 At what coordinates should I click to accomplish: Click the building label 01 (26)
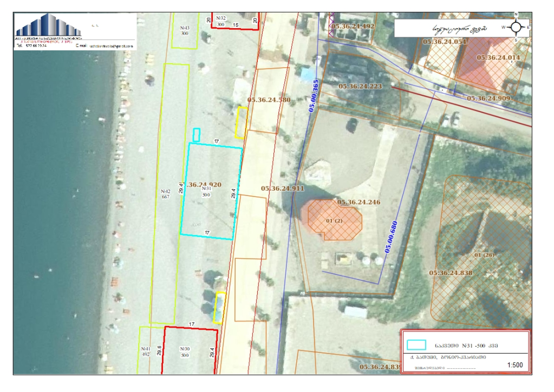point(484,254)
